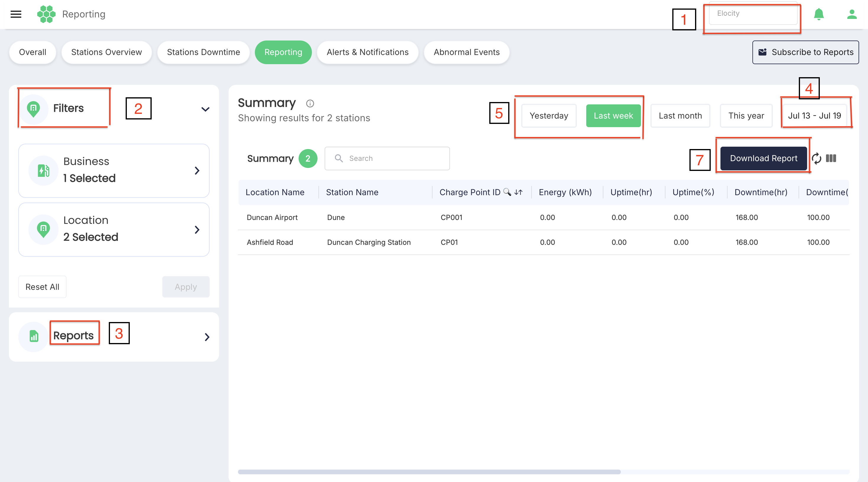Click in the Summary Search input
868x482 pixels.
[387, 158]
